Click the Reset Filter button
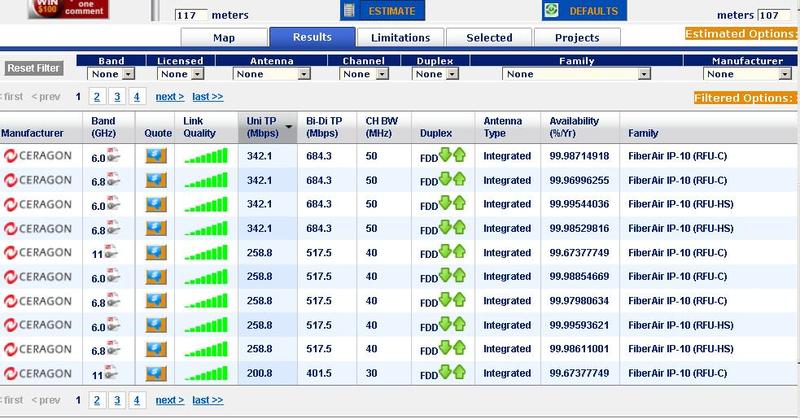The height and width of the screenshot is (419, 800). tap(34, 68)
